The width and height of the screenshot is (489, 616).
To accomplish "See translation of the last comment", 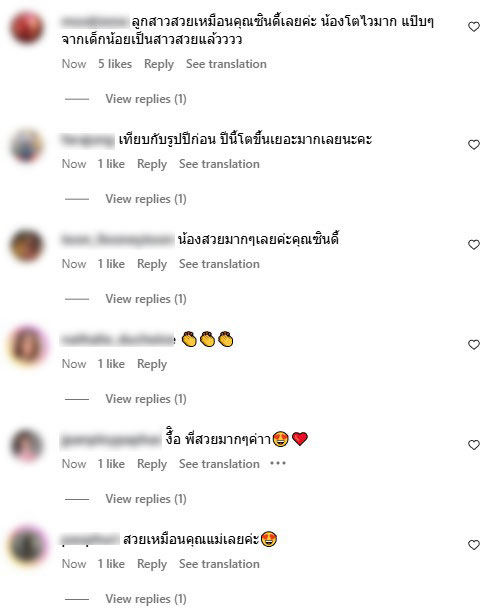I will pos(219,564).
